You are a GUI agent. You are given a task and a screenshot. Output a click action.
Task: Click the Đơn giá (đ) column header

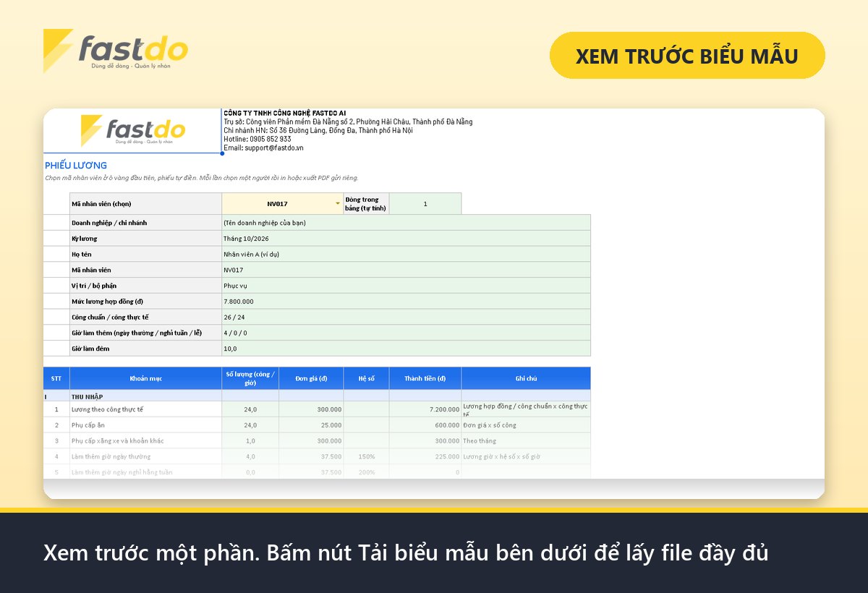point(311,378)
